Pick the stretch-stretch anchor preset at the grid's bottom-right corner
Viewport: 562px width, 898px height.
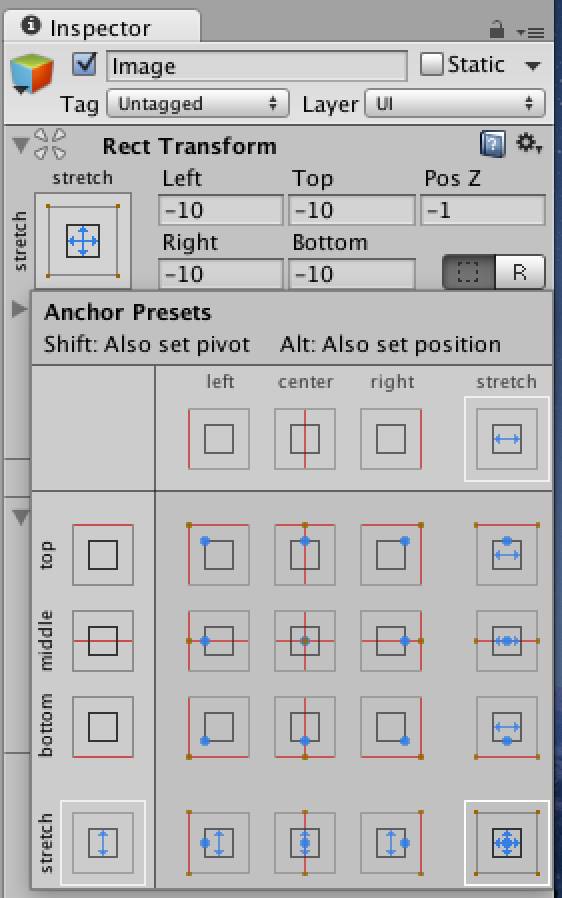tap(506, 843)
